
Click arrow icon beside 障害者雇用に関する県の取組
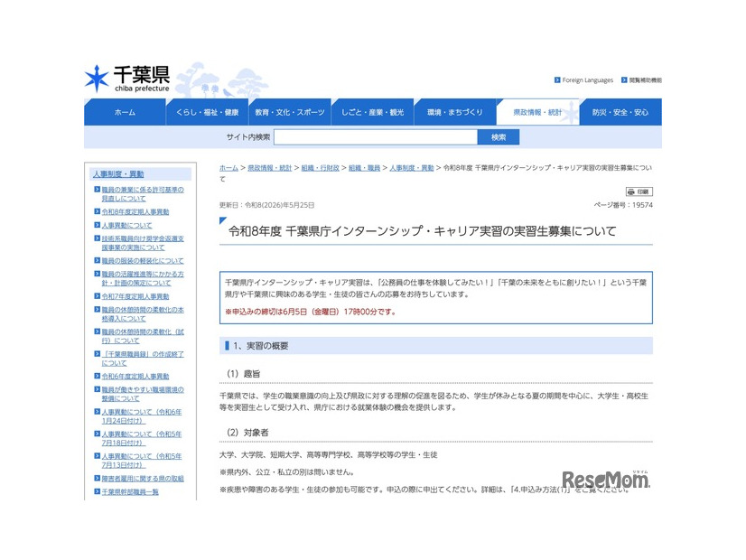97,479
